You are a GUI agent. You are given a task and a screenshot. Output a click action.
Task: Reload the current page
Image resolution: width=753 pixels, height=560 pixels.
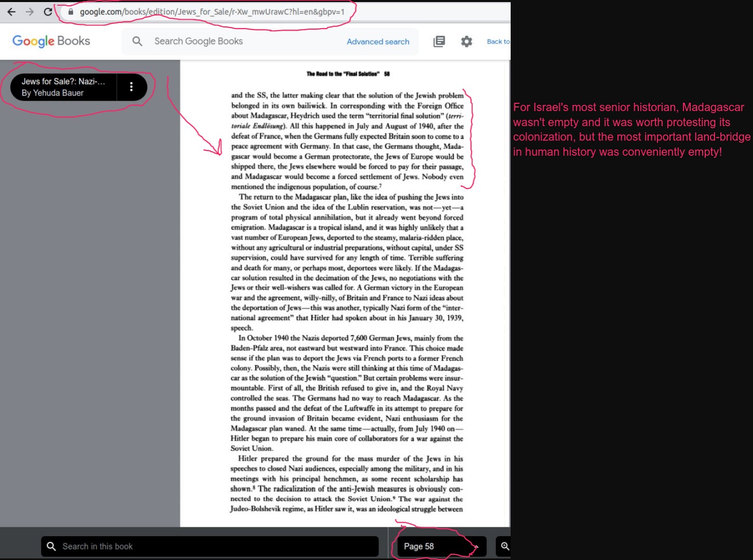[x=48, y=11]
